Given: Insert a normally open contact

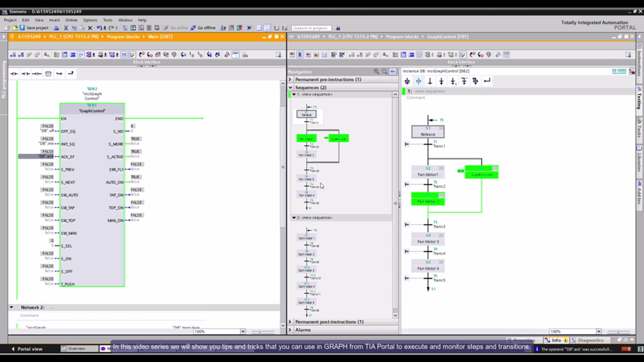Looking at the screenshot, I should (x=14, y=73).
